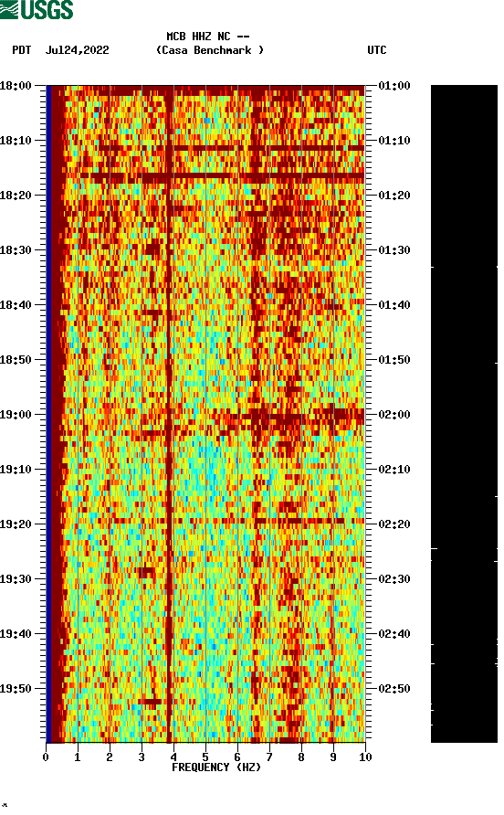This screenshot has width=504, height=815.
Task: Click the 01:20 UTC time label
Action: click(394, 196)
